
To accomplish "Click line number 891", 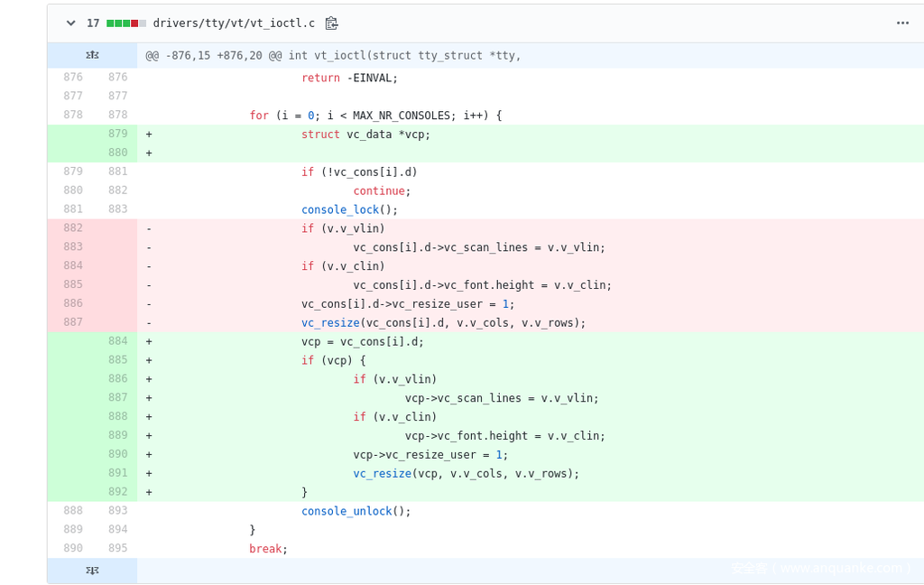I will click(117, 473).
